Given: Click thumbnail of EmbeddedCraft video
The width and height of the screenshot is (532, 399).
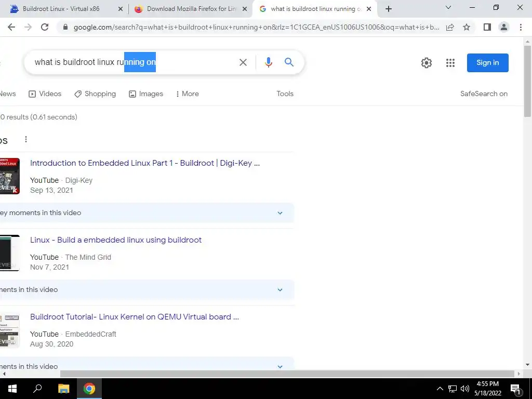Looking at the screenshot, I should pyautogui.click(x=9, y=330).
